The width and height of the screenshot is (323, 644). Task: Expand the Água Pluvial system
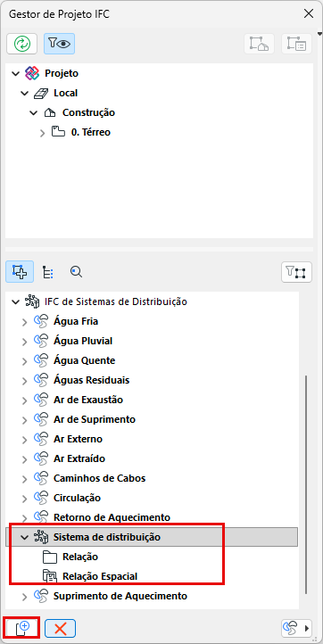[x=24, y=342]
